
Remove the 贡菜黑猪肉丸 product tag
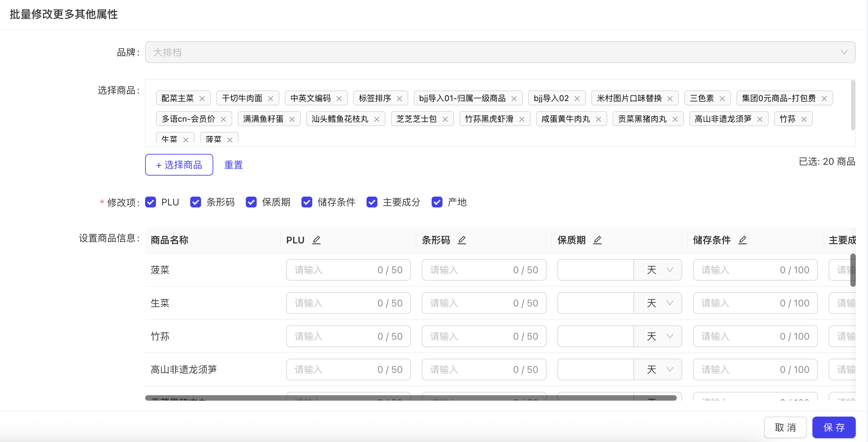pyautogui.click(x=675, y=119)
